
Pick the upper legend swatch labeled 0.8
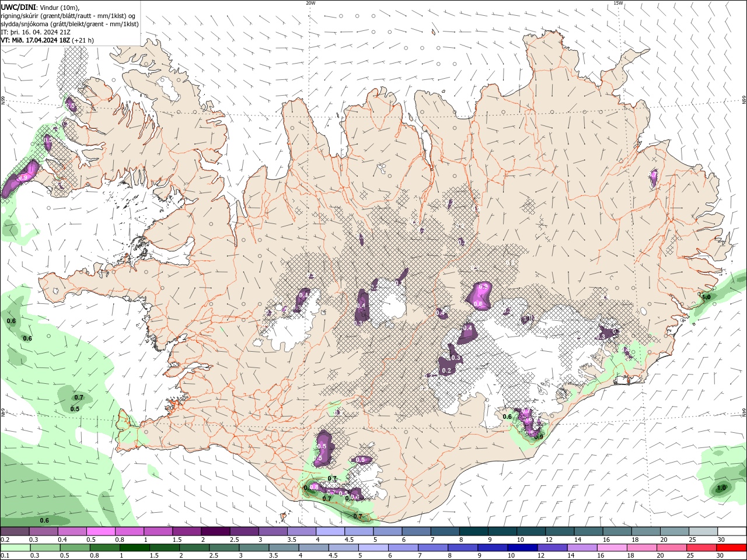pos(129,531)
